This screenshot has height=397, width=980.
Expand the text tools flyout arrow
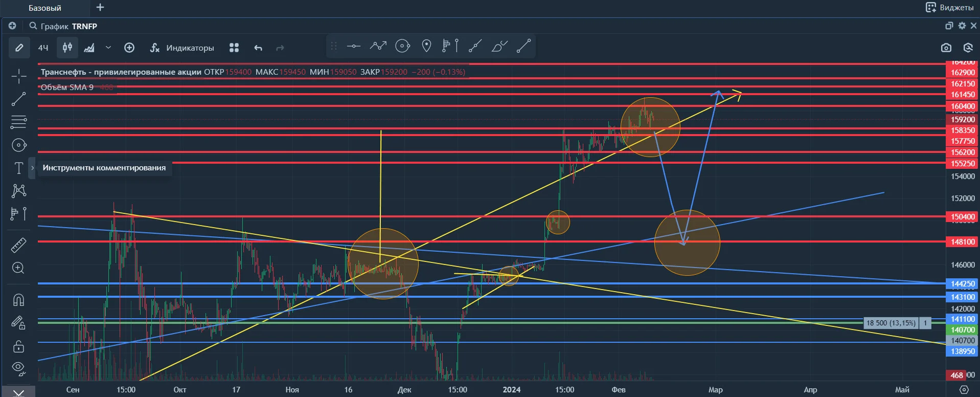click(32, 168)
